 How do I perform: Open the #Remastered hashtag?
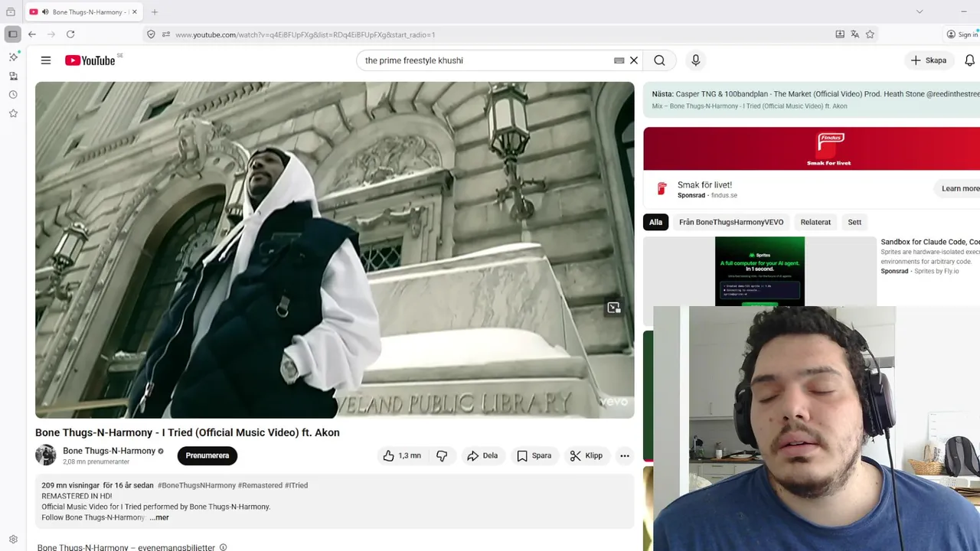(x=260, y=485)
